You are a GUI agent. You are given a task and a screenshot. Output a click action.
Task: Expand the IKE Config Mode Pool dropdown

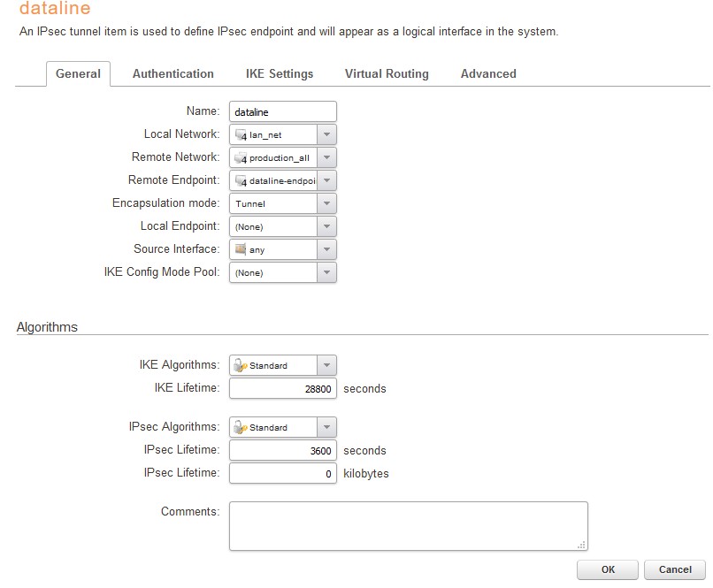click(x=326, y=272)
